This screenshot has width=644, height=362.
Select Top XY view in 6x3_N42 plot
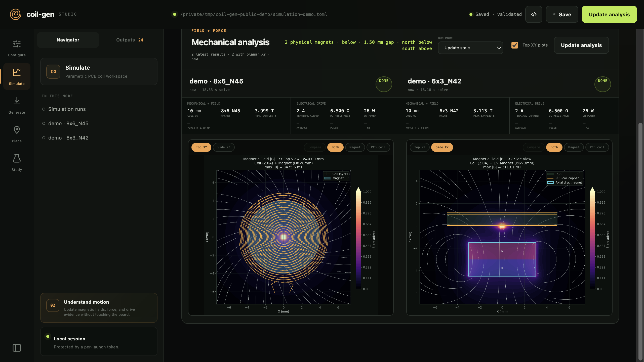tap(420, 147)
